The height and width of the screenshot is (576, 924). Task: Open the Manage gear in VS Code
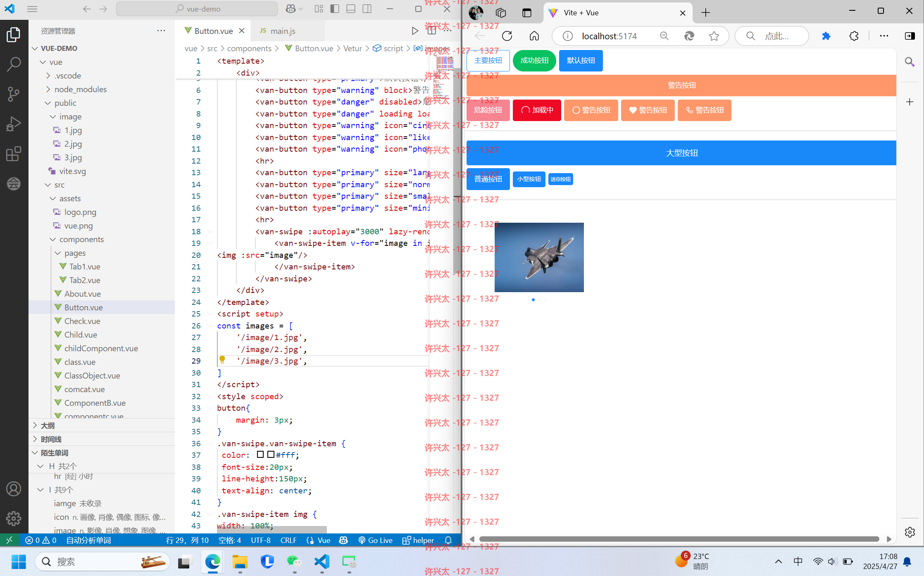click(x=14, y=518)
